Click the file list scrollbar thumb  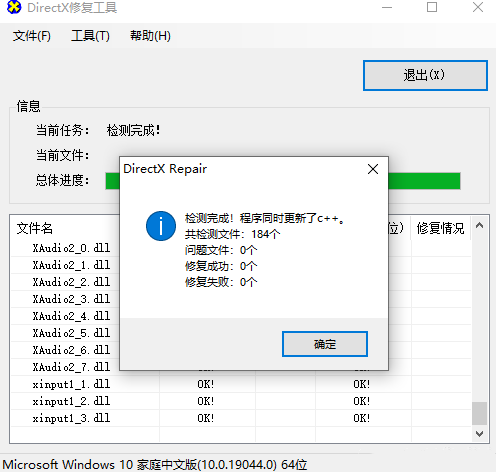(479, 413)
